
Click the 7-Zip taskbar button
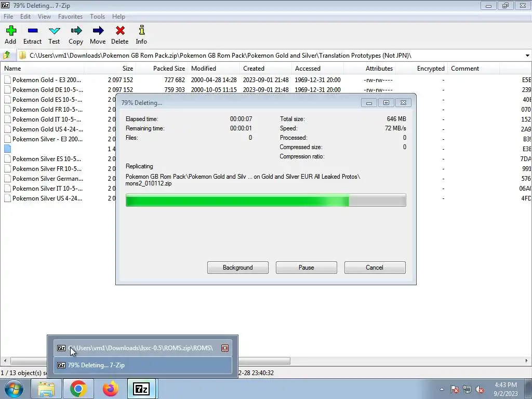pos(141,389)
